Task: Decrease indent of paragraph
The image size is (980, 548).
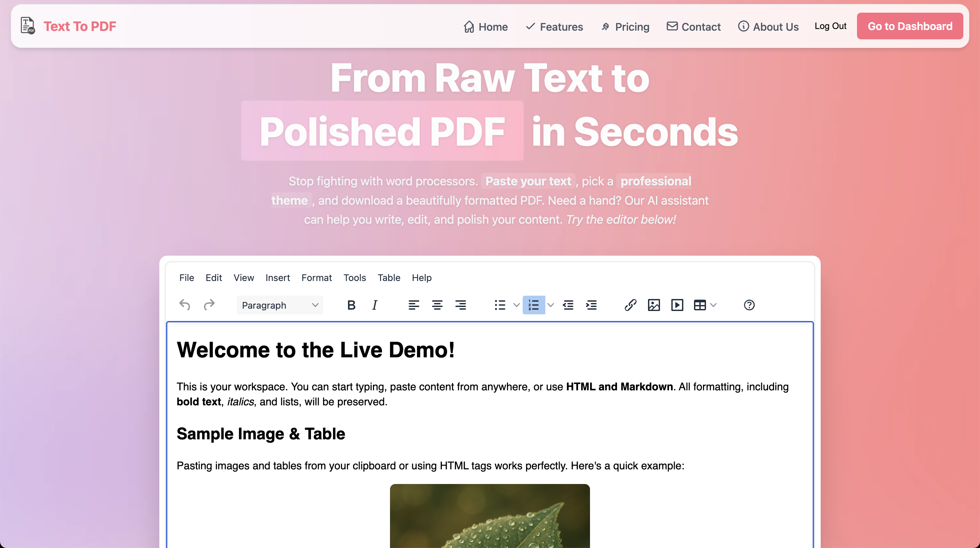Action: point(568,305)
